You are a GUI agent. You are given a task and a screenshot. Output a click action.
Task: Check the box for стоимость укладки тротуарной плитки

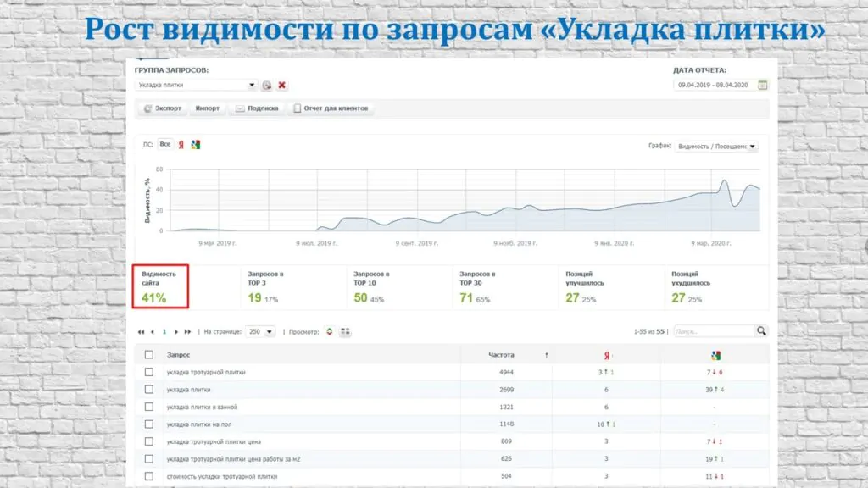149,476
